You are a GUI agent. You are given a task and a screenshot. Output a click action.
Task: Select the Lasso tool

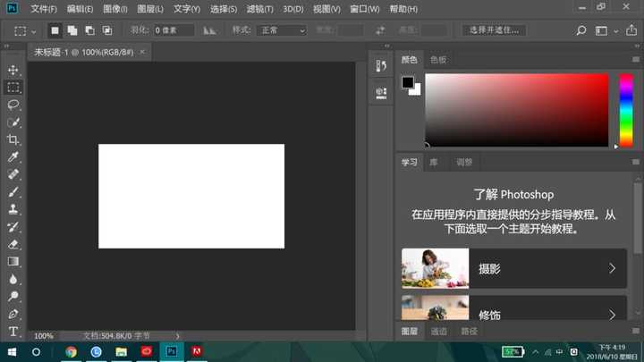pos(13,105)
